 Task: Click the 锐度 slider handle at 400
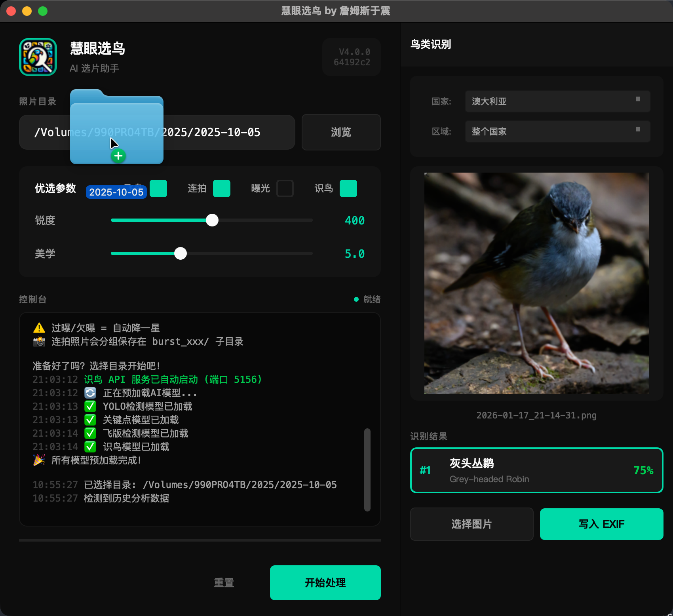pyautogui.click(x=212, y=220)
